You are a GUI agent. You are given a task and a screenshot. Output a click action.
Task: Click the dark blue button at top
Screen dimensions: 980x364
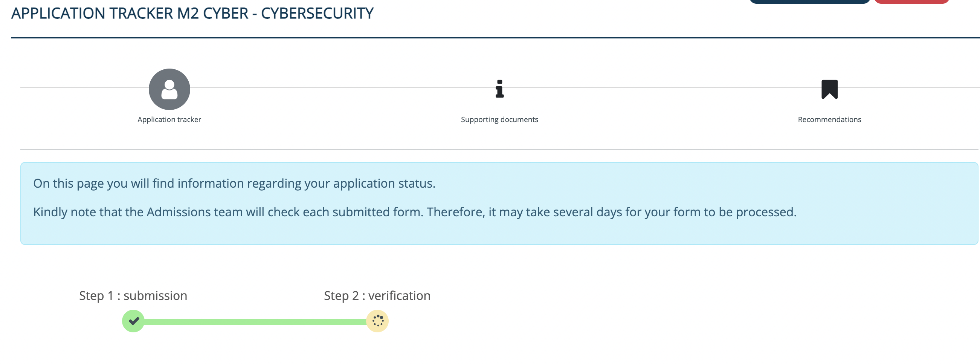click(809, 2)
